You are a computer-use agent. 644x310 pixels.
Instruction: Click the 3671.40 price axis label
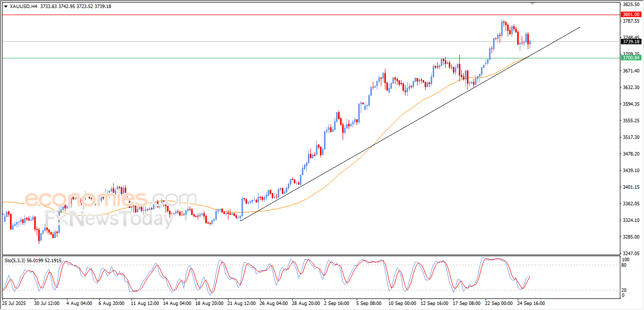click(x=630, y=71)
